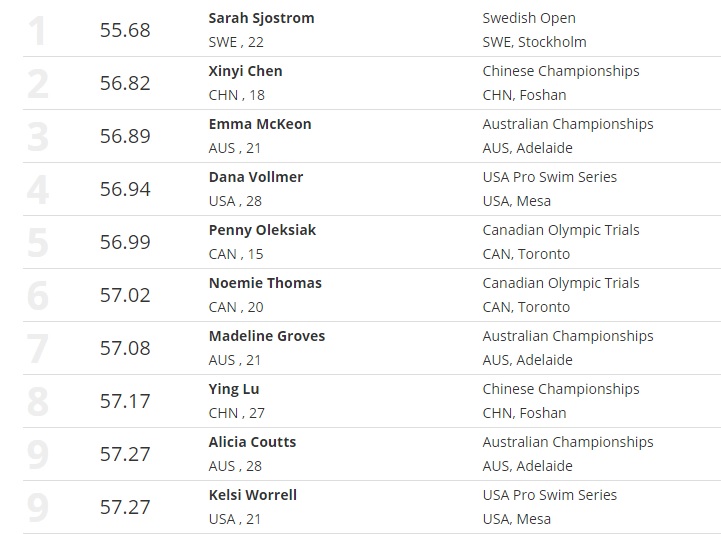
Task: Click Kelsi Worrell's name
Action: (x=253, y=495)
